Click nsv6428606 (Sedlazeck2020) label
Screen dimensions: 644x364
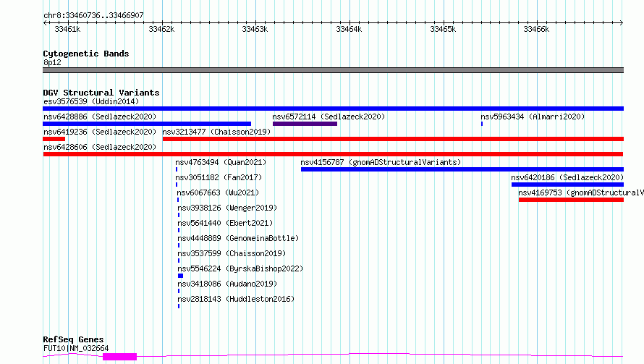point(100,147)
